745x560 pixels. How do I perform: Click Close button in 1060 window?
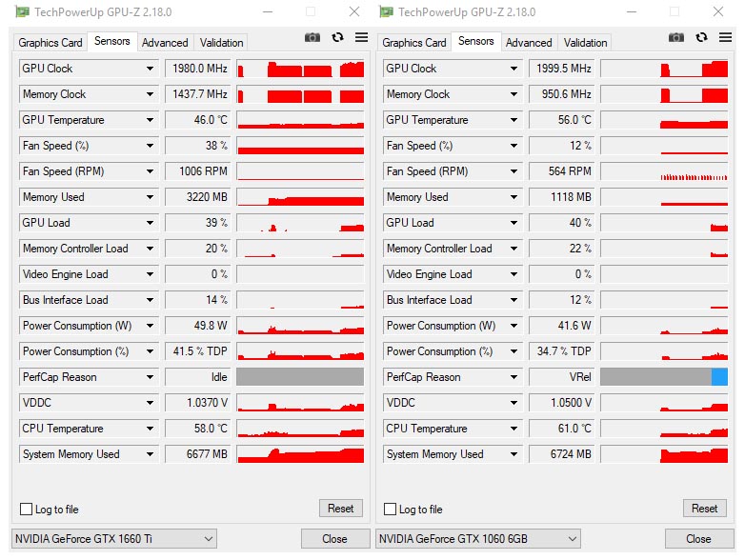[x=698, y=539]
